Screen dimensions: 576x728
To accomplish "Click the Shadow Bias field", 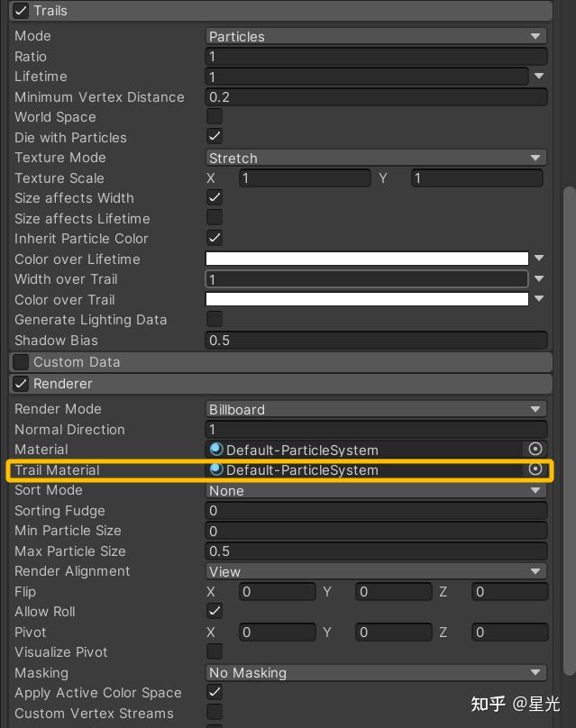I will [x=376, y=340].
